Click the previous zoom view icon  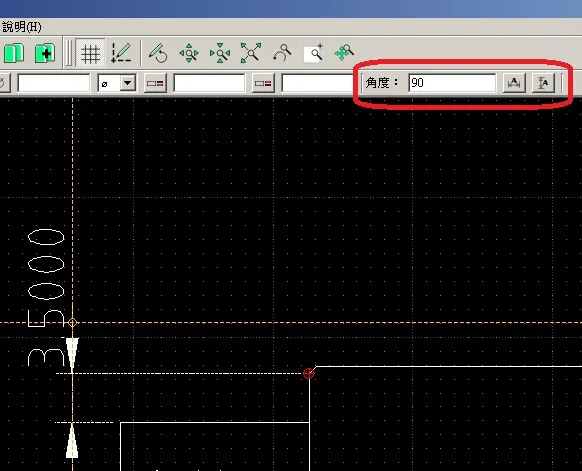[x=282, y=53]
